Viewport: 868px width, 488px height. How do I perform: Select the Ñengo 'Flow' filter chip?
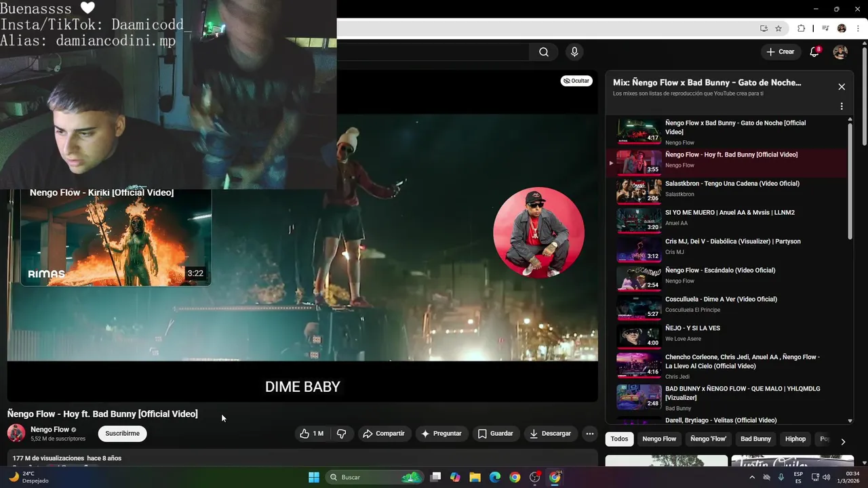pyautogui.click(x=708, y=439)
